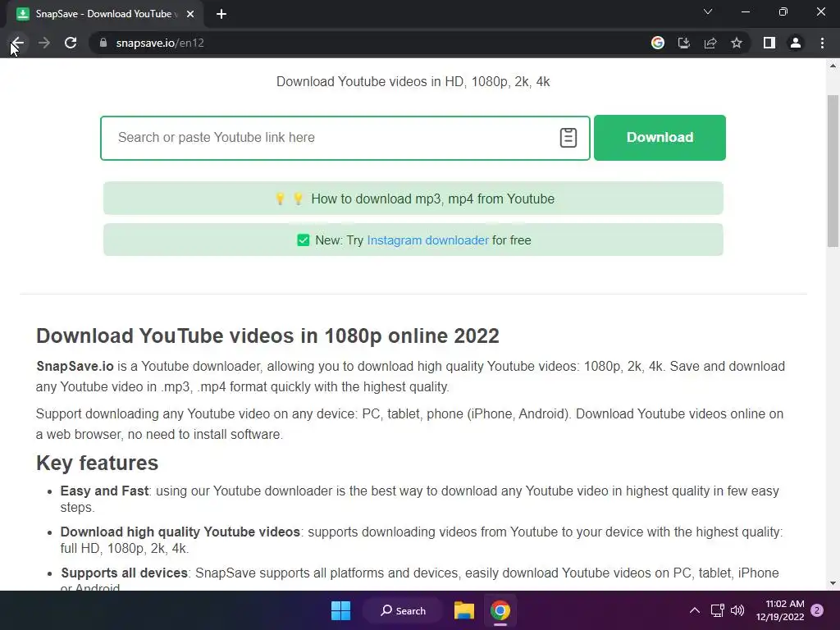840x630 pixels.
Task: Open volume control in the tray
Action: pos(737,610)
